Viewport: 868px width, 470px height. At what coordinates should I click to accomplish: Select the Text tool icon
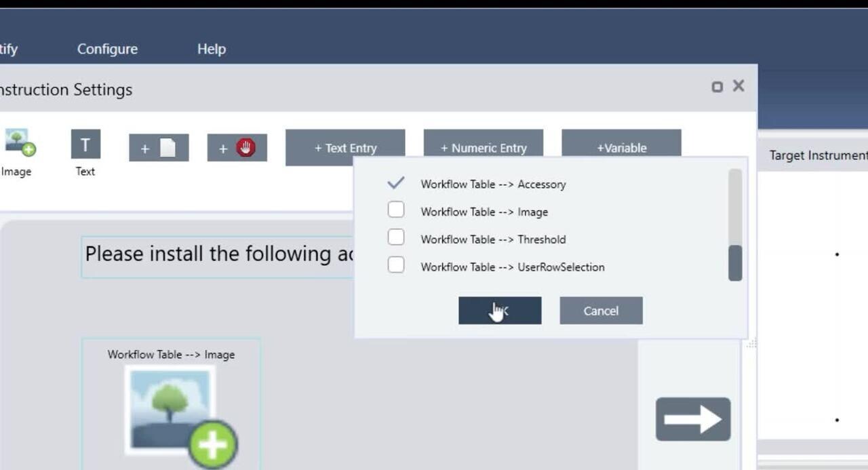[85, 144]
